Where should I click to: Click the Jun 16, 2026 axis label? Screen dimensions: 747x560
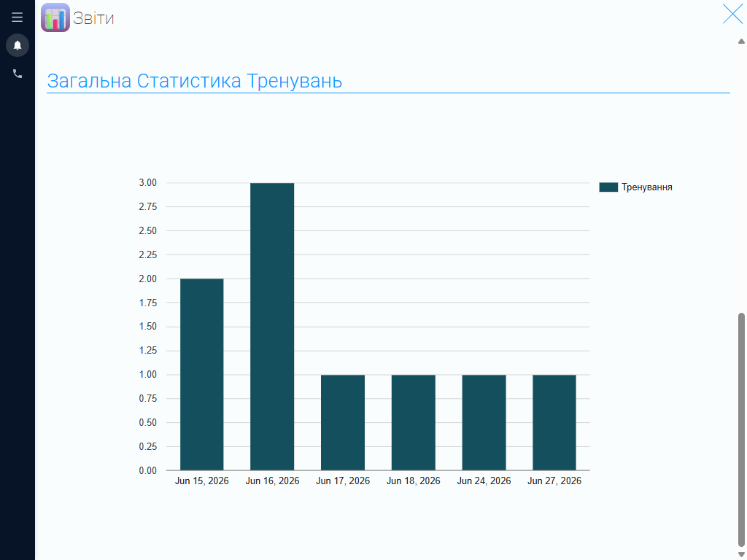coord(272,481)
